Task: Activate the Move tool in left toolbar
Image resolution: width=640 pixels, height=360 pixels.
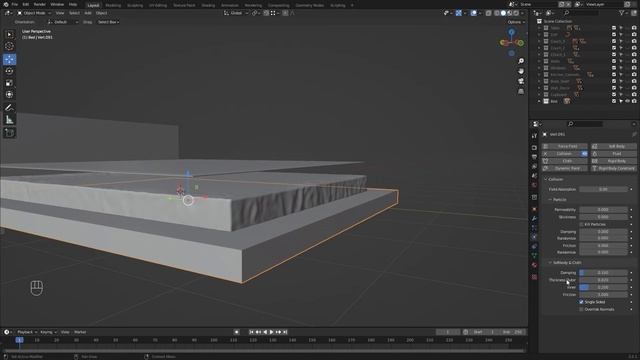Action: pyautogui.click(x=9, y=59)
